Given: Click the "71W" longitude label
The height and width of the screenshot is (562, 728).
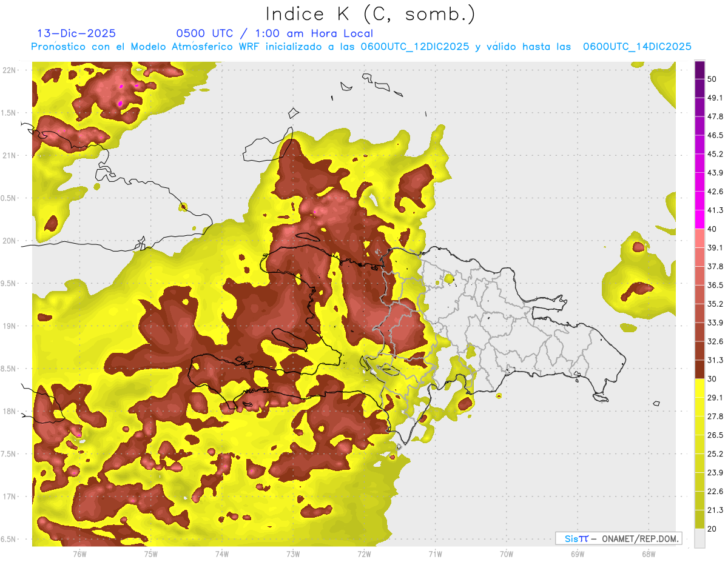Looking at the screenshot, I should 435,553.
